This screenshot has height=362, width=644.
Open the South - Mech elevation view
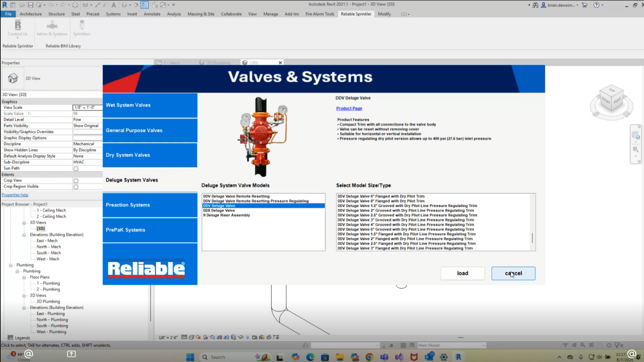point(49,253)
